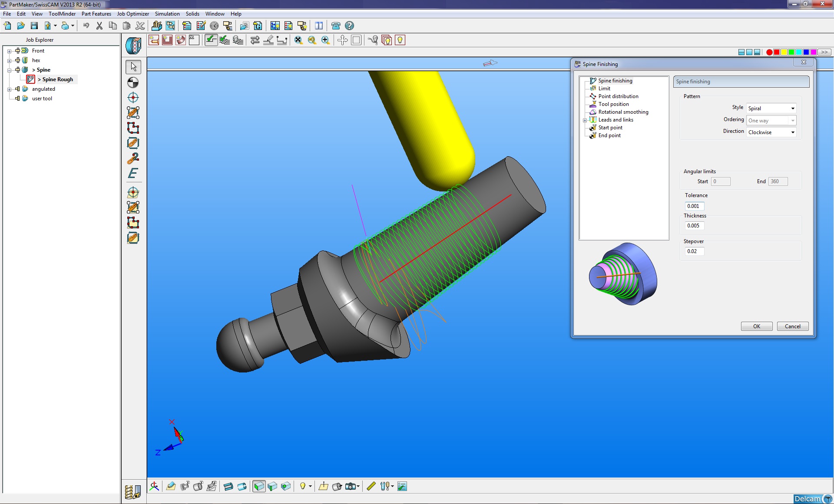This screenshot has width=834, height=504.
Task: Click the Undo arrow icon
Action: (x=86, y=26)
